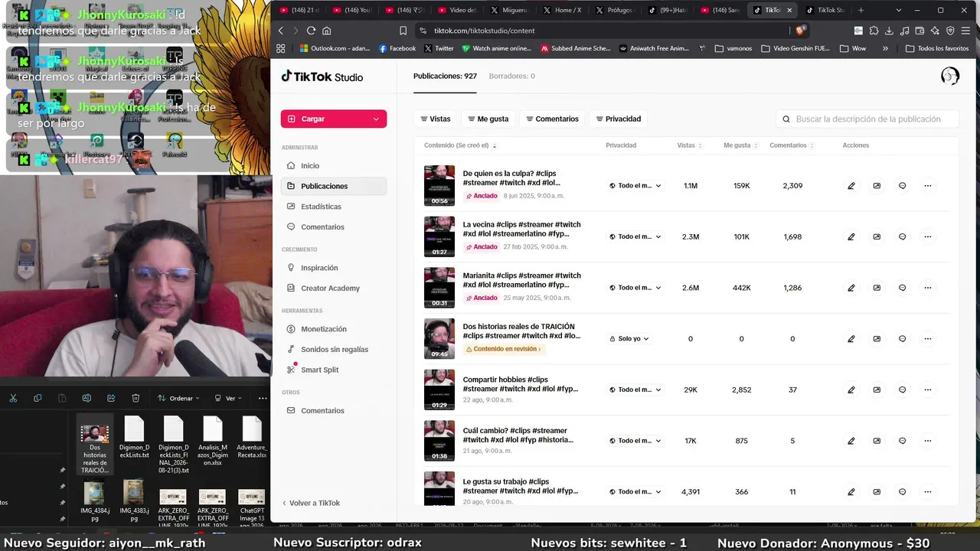The height and width of the screenshot is (551, 980).
Task: Open Smart Split in the sidebar
Action: (334, 370)
